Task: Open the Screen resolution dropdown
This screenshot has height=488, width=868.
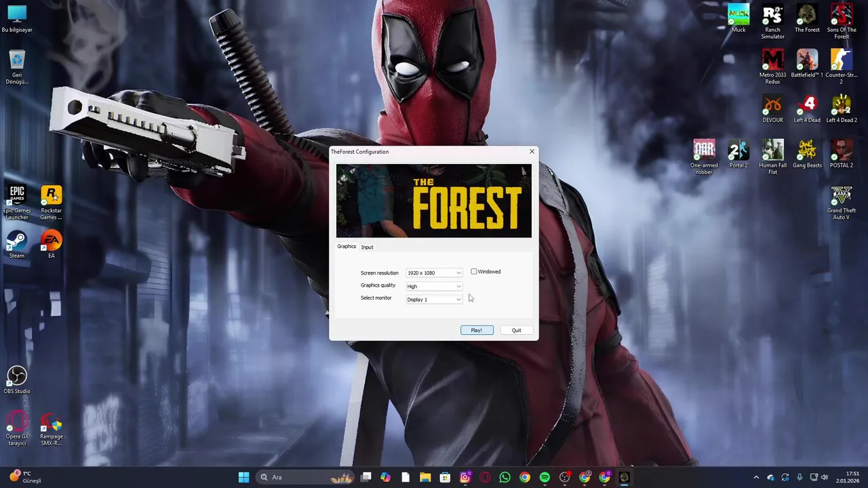Action: pos(434,272)
